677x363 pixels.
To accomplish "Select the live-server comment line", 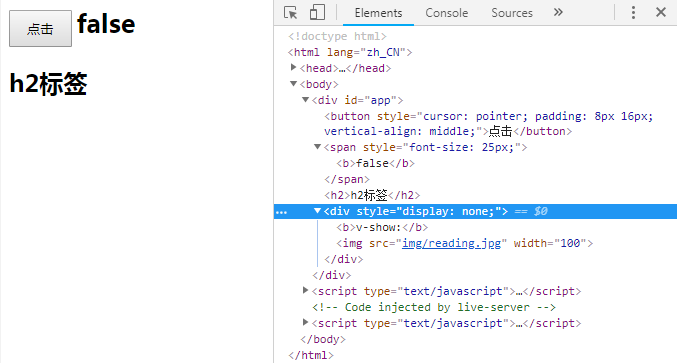I will (434, 307).
